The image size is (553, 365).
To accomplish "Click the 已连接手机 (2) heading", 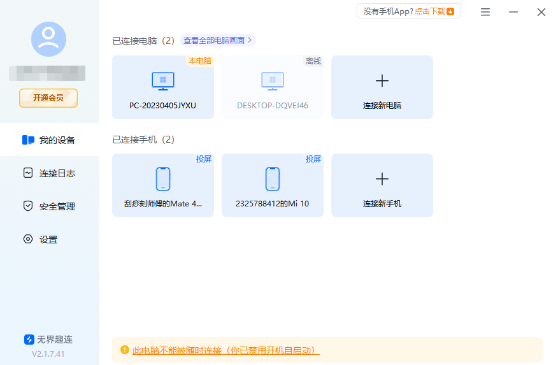I will click(143, 140).
